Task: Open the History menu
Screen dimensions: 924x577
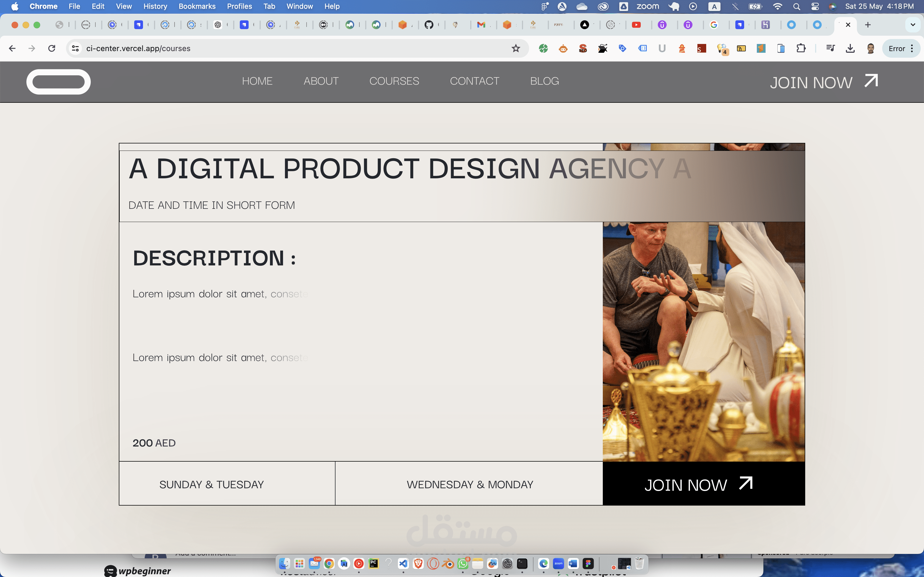Action: [x=155, y=7]
